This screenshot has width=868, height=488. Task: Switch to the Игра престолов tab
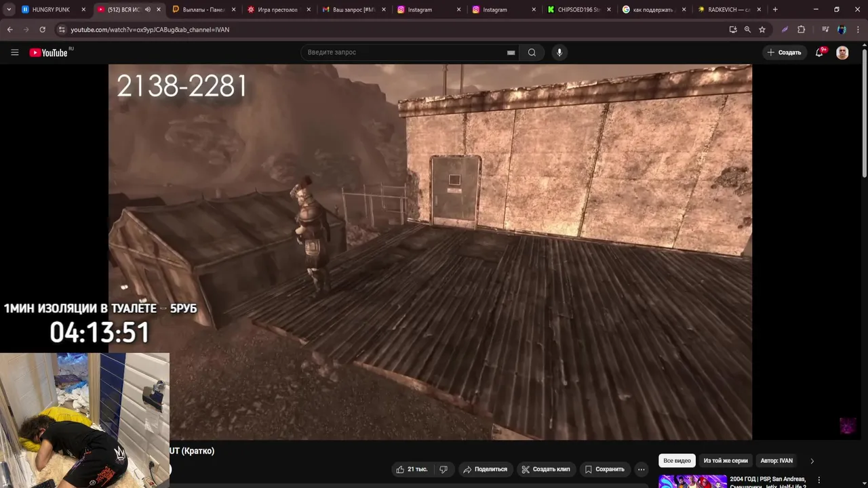pyautogui.click(x=278, y=9)
